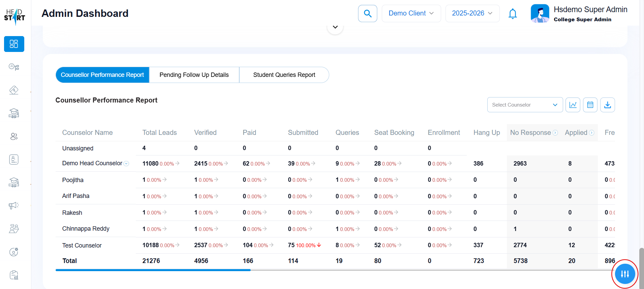Screen dimensions: 644x289
Task: Open the Demo Client dropdown
Action: click(411, 13)
